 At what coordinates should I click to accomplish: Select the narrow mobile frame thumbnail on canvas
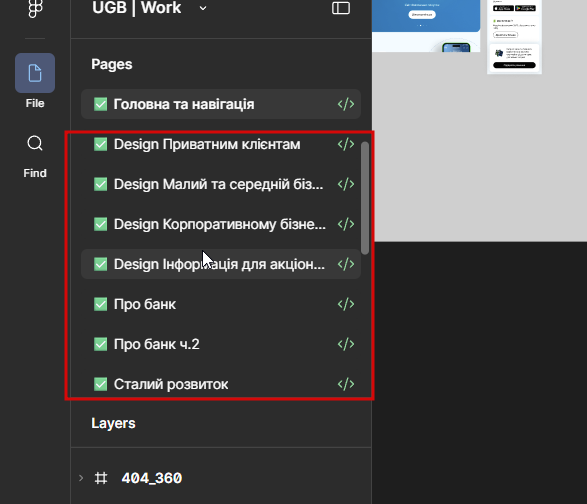(x=514, y=37)
